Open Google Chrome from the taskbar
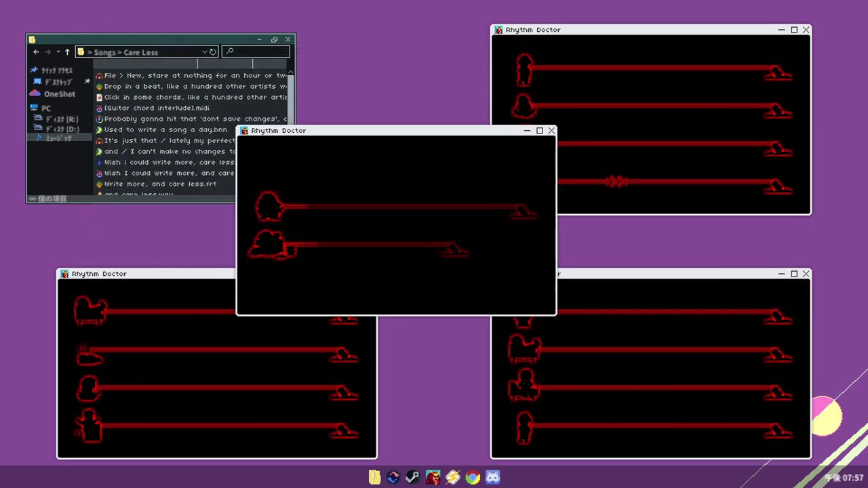Screen dimensions: 868x488 [473, 477]
